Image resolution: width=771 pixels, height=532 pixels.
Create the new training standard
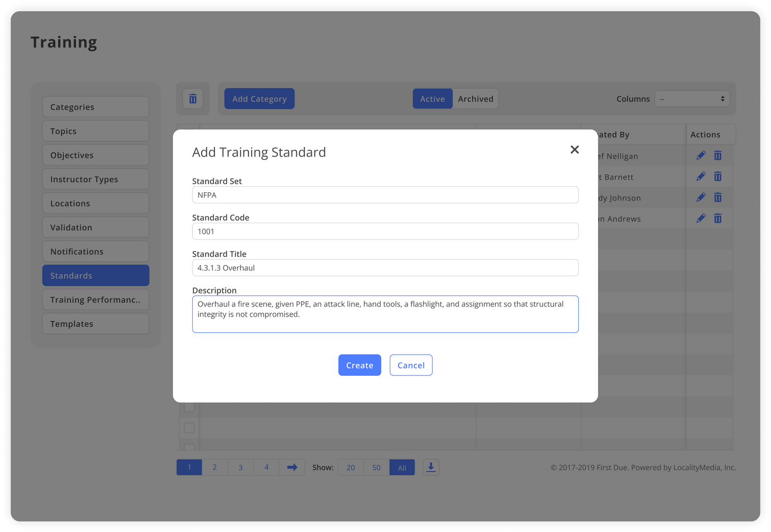(x=359, y=365)
